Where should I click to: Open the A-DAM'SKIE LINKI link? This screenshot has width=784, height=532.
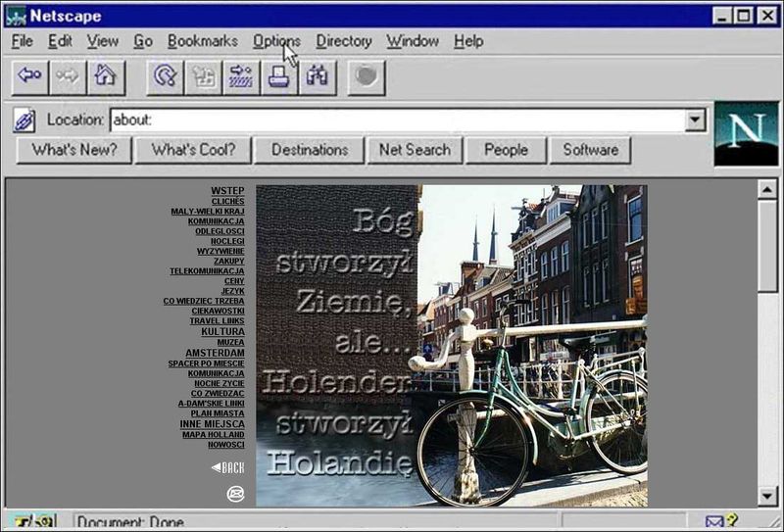(211, 404)
